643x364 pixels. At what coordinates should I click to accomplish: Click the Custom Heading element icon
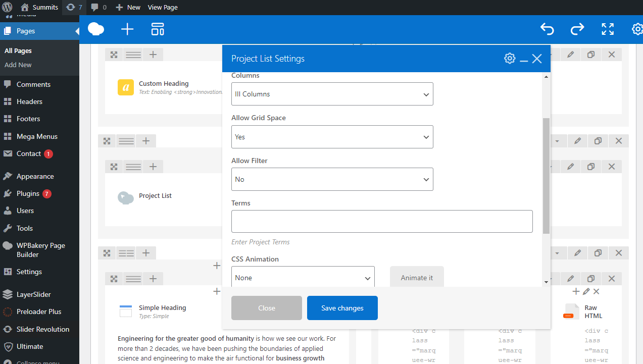(x=126, y=87)
